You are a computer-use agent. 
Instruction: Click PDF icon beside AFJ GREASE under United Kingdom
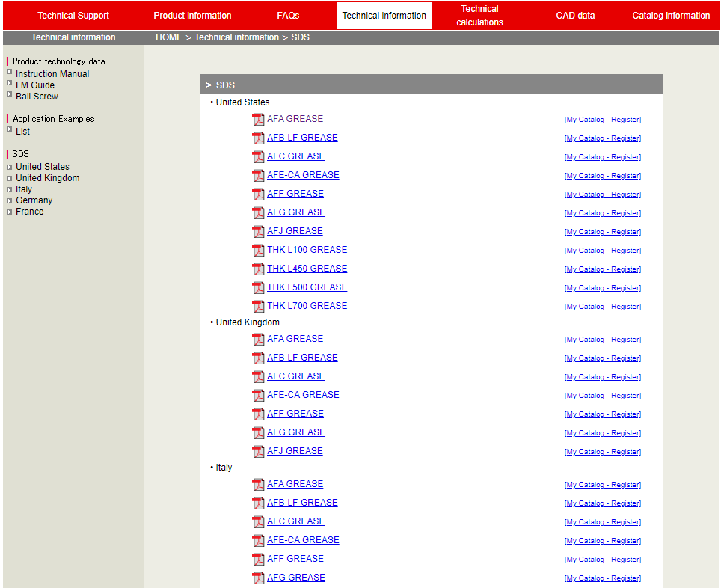[258, 452]
